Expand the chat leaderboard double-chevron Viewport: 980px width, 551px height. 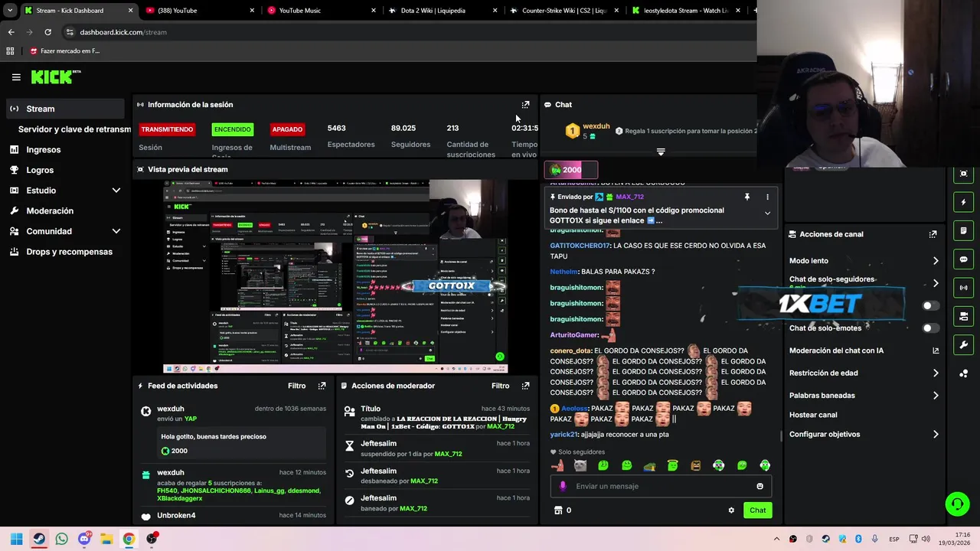(661, 152)
